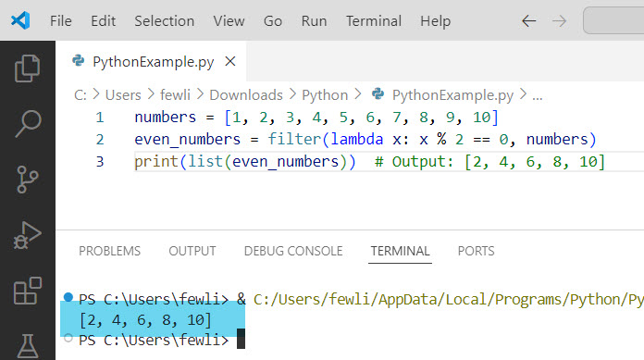Select the PythonExample.py editor tab
644x360 pixels.
[x=151, y=61]
